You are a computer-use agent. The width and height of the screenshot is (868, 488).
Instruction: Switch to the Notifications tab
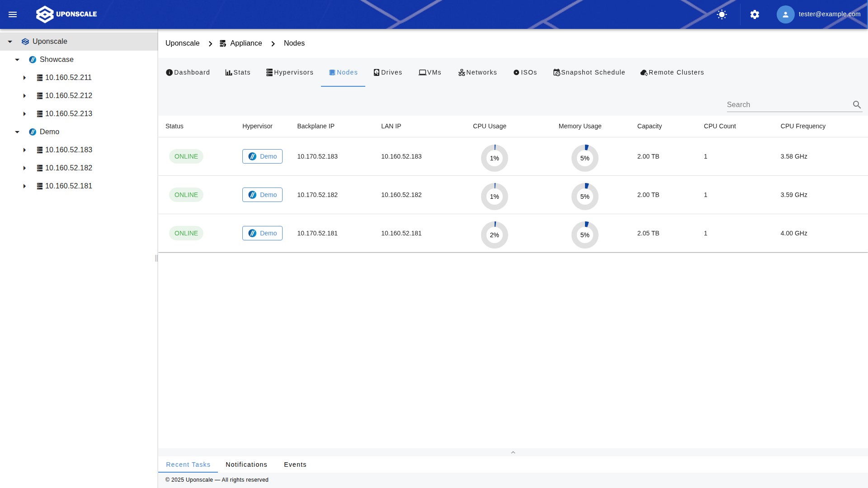point(246,465)
